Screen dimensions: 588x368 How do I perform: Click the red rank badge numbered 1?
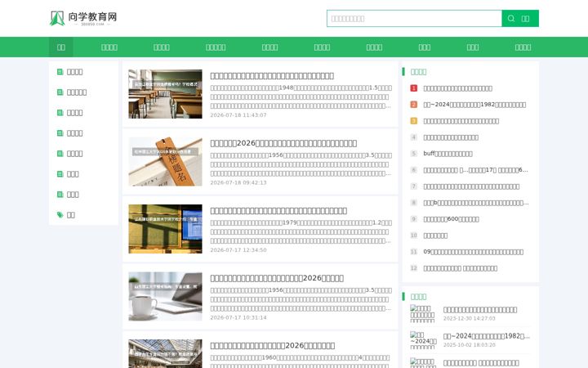pos(413,88)
